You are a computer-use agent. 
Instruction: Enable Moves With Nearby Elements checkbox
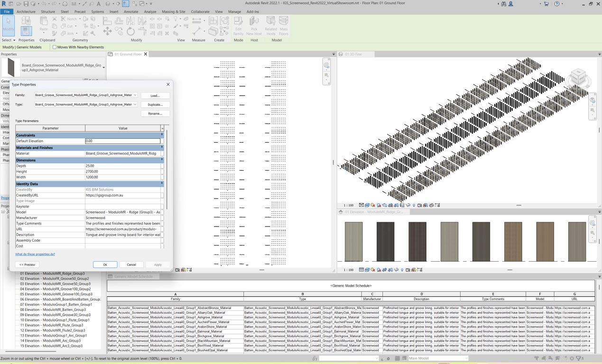click(55, 47)
